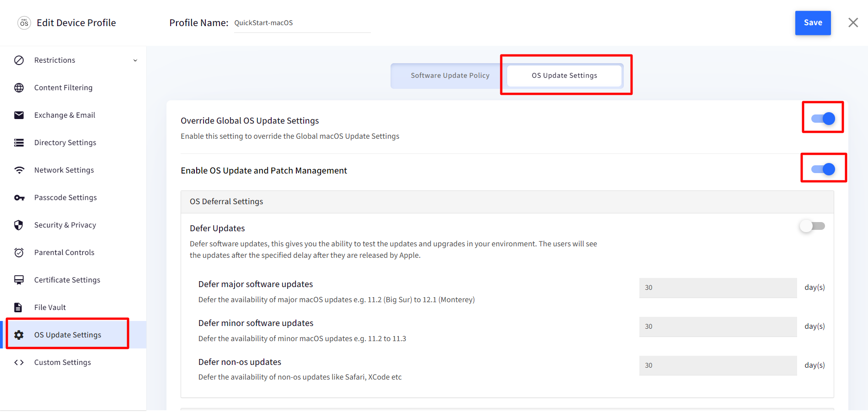Click the Parental Controls clock icon
868x413 pixels.
(x=19, y=252)
